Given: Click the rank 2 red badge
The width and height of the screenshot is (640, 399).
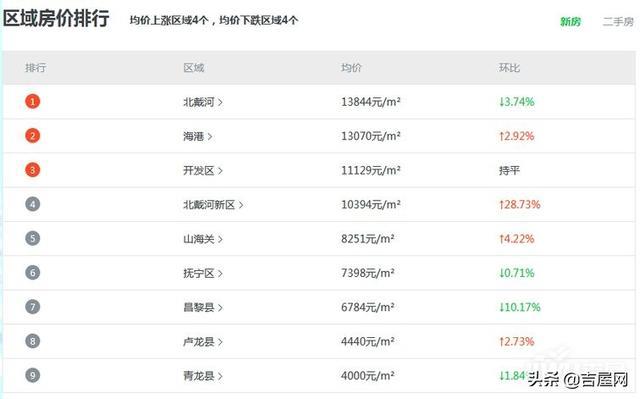Looking at the screenshot, I should tap(33, 135).
